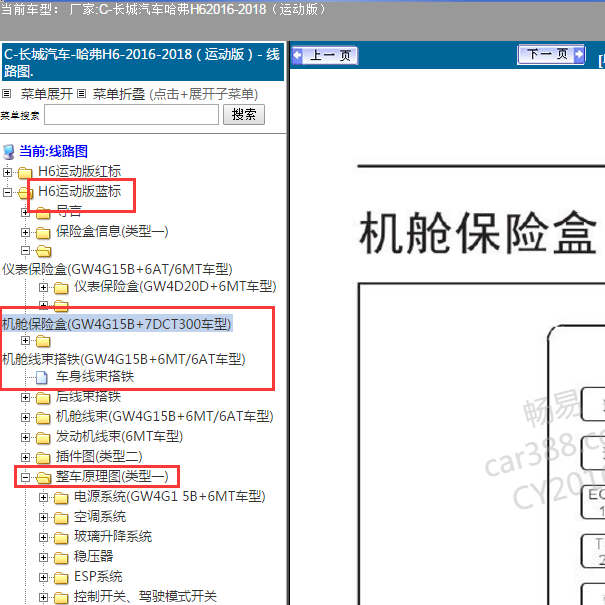The image size is (605, 605).
Task: Click the 空调系统 folder icon
Action: (x=61, y=518)
